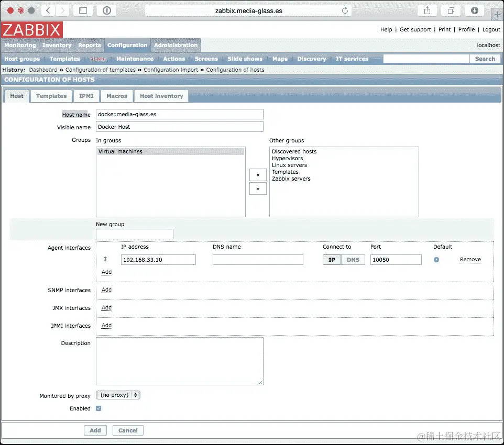Switch to the Macros tab
The width and height of the screenshot is (504, 445).
point(116,96)
